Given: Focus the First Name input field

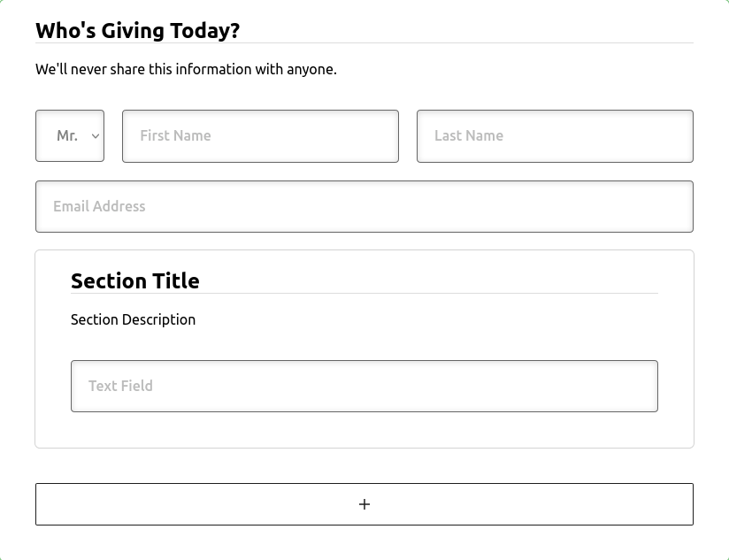Looking at the screenshot, I should 260,136.
